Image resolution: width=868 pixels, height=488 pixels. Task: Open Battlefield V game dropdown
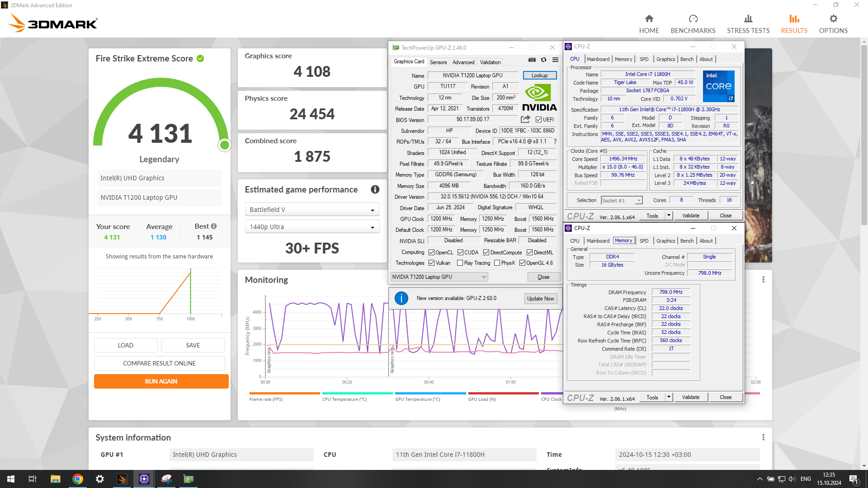[312, 210]
